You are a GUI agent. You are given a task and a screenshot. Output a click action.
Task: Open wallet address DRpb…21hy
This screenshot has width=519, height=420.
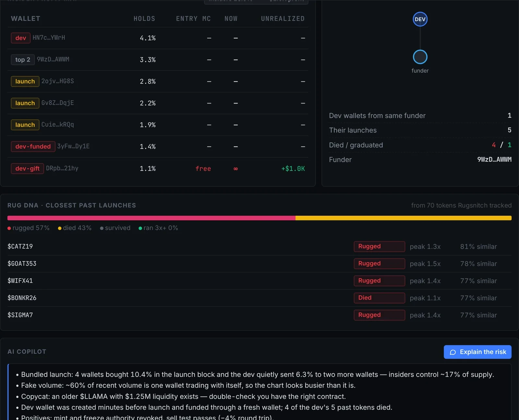click(x=62, y=168)
